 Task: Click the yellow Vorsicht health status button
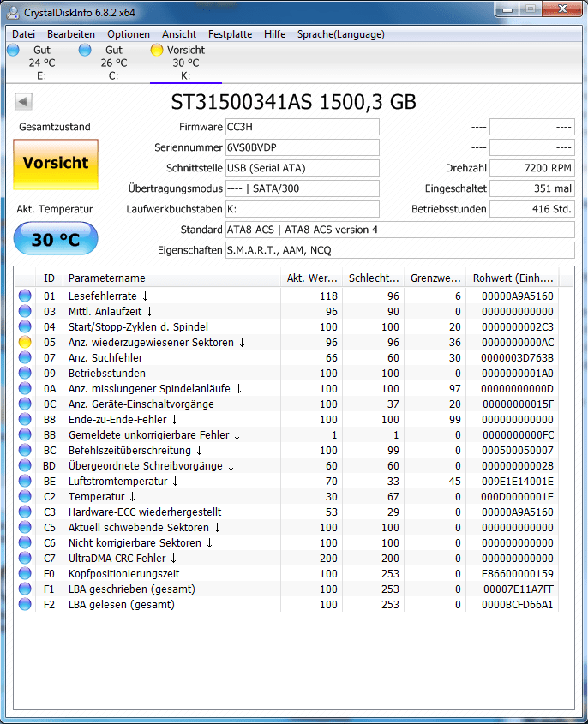(x=56, y=164)
